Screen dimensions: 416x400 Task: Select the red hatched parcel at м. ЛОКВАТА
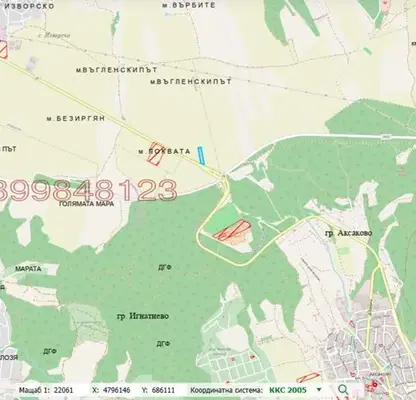(x=156, y=153)
